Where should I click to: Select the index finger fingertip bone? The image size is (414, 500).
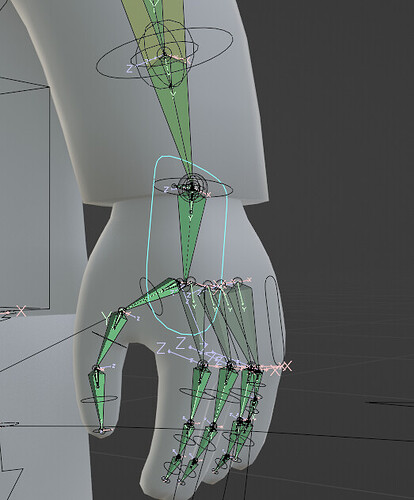[173, 467]
